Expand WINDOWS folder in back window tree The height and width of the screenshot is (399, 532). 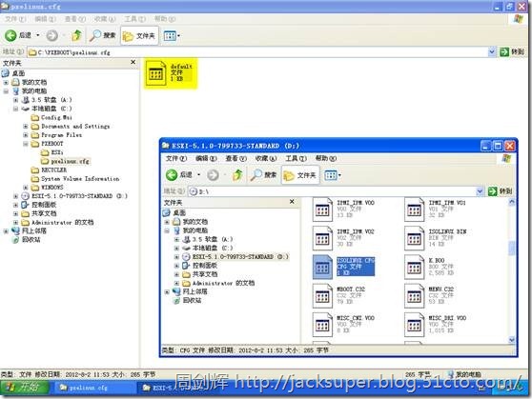26,188
